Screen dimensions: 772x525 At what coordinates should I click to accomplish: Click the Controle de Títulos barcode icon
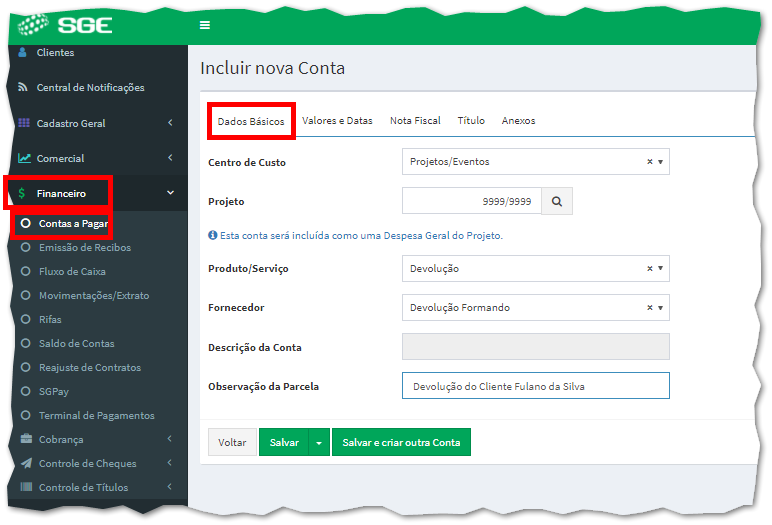click(x=26, y=487)
